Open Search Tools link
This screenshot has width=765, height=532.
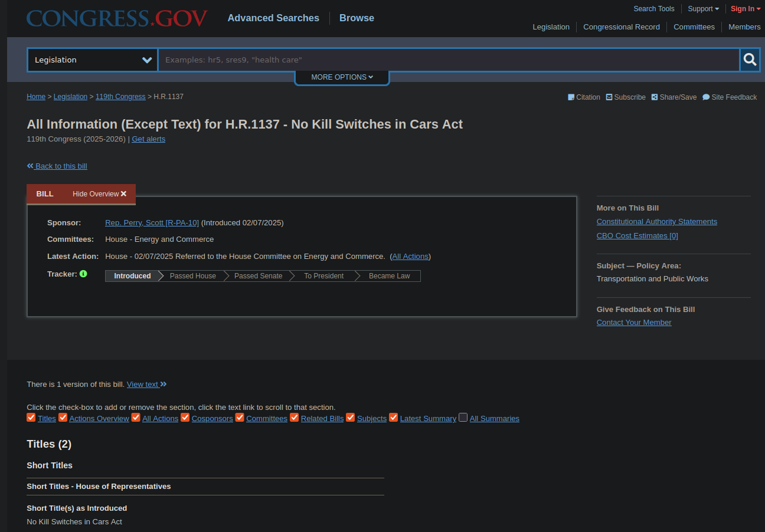pyautogui.click(x=654, y=9)
